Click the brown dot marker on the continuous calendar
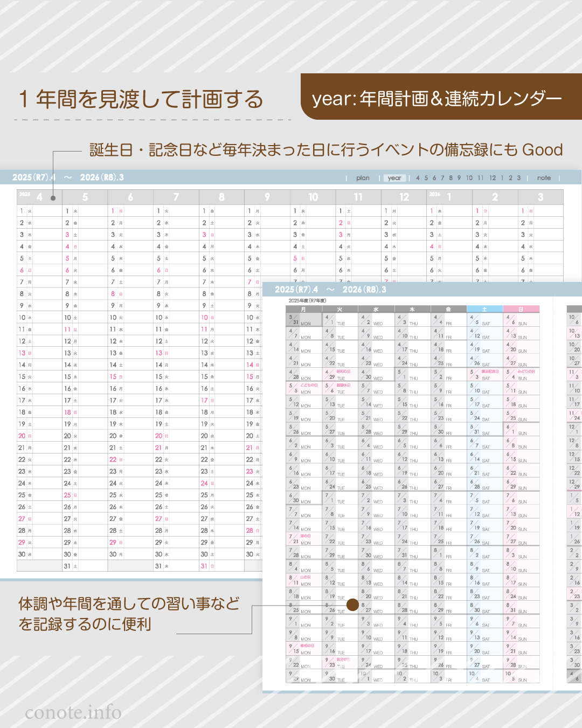The height and width of the screenshot is (728, 582). [353, 605]
